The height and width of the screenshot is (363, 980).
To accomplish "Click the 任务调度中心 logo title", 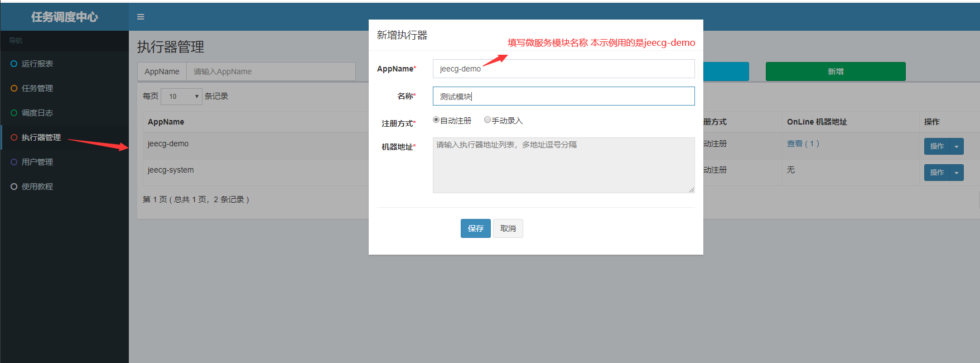I will click(65, 17).
